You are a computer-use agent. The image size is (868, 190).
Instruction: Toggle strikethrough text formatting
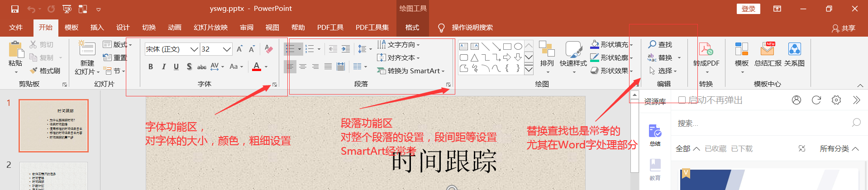point(202,67)
